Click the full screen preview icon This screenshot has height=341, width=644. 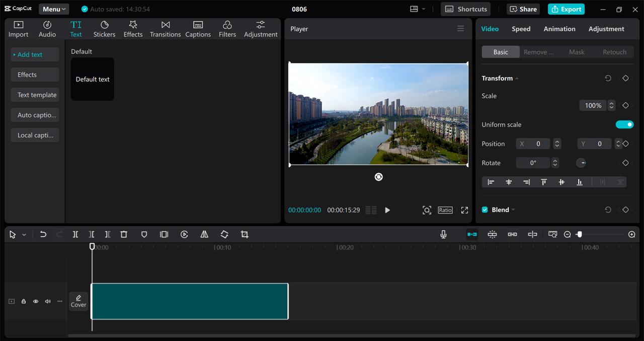pyautogui.click(x=464, y=210)
